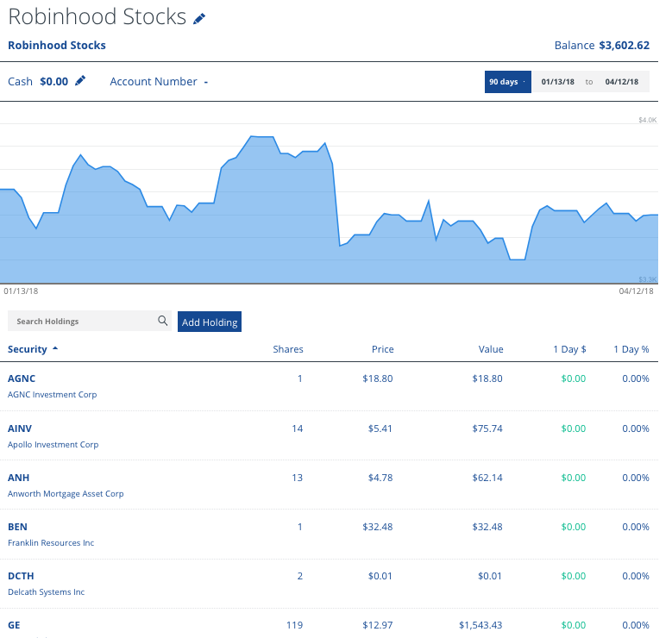
Task: Sort by 1 Day $ column
Action: click(569, 349)
